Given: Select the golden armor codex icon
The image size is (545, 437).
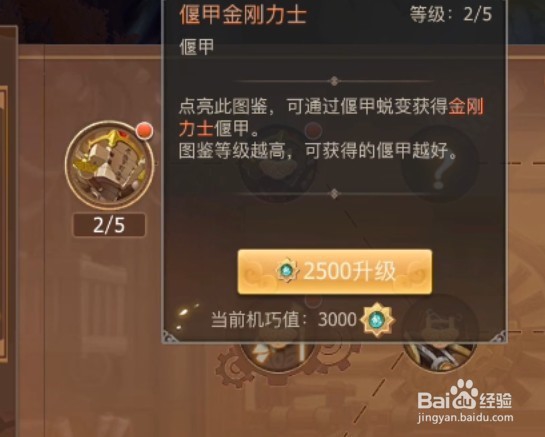Looking at the screenshot, I should pos(109,165).
